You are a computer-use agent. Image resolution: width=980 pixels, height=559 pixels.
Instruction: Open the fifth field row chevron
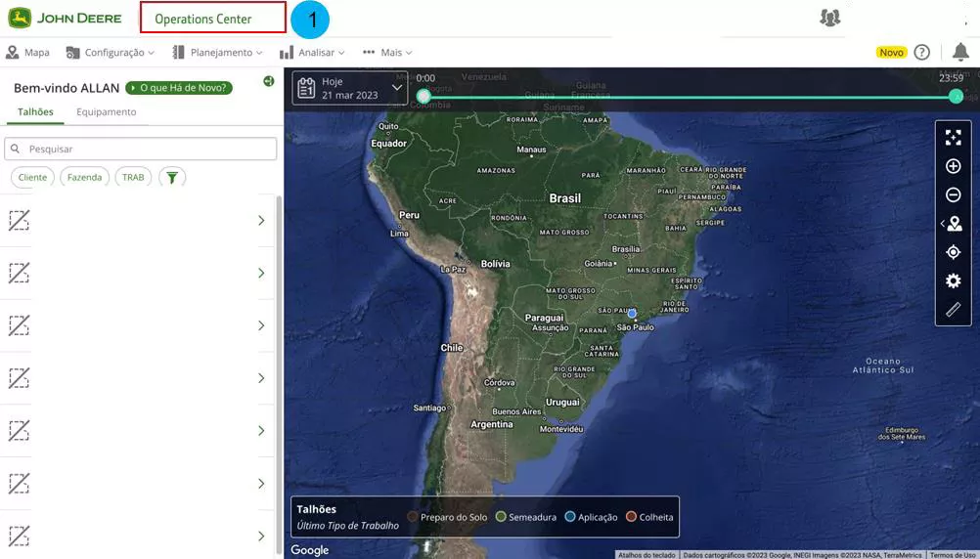coord(261,430)
